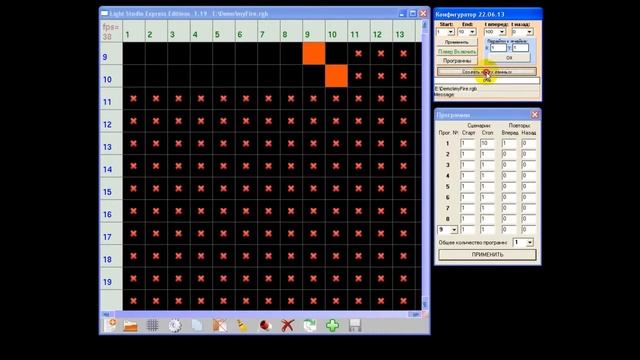The image size is (640, 360).
Task: Click the new file icon in bottom toolbar
Action: (110, 325)
